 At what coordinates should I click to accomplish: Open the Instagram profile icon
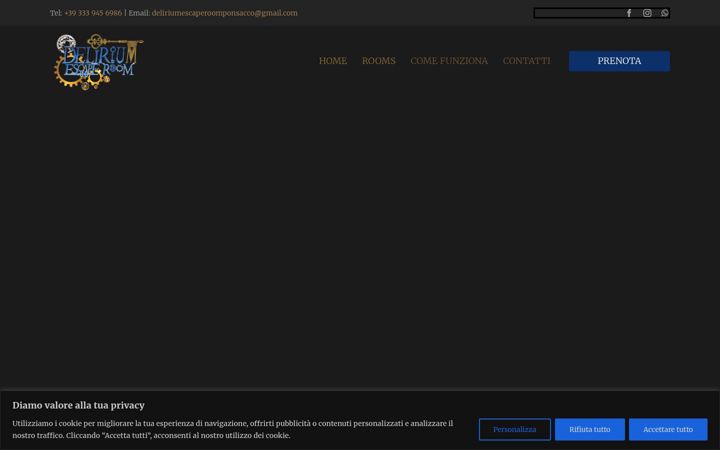[x=647, y=13]
